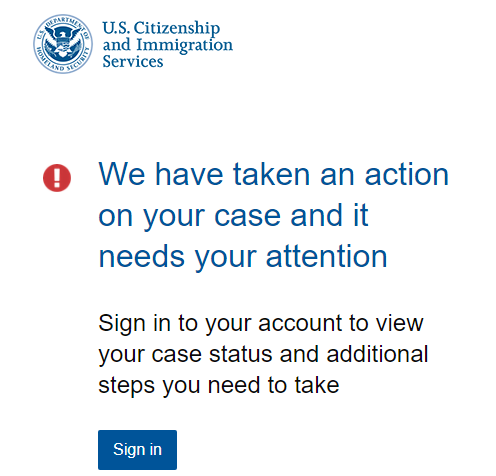Screen dimensions: 496x476
Task: Click the word "attention" in the heading
Action: (x=326, y=256)
